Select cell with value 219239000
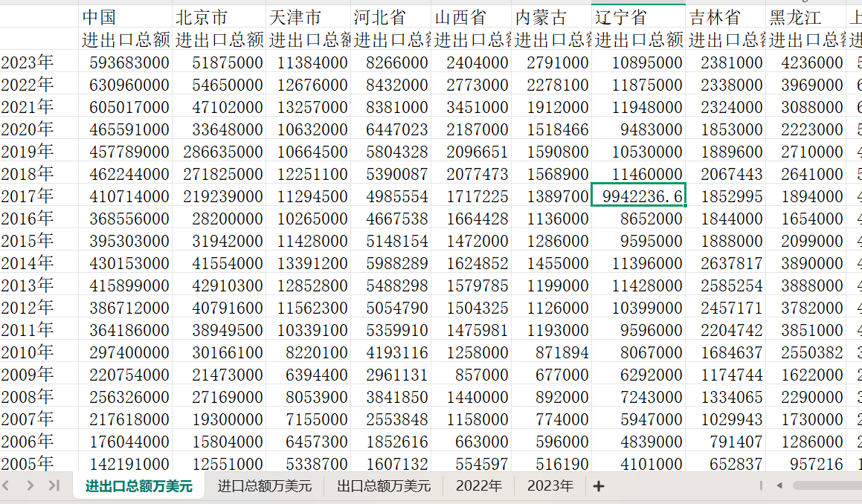 (219, 196)
